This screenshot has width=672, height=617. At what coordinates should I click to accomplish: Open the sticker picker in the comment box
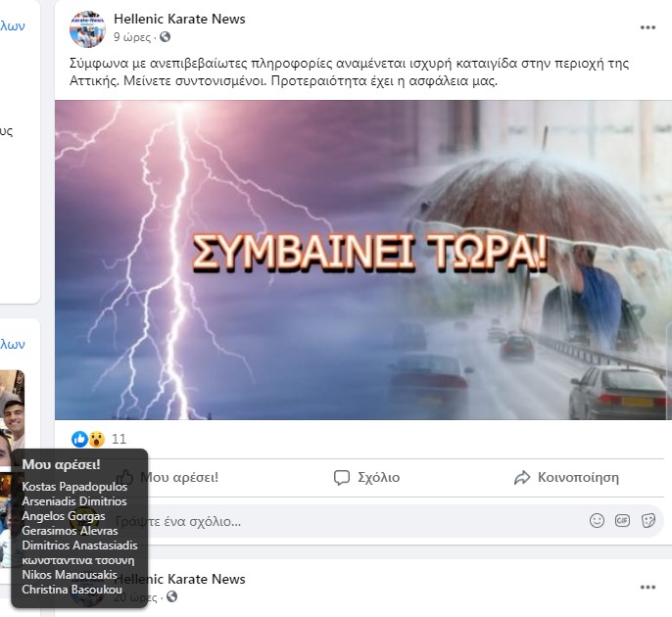(648, 521)
